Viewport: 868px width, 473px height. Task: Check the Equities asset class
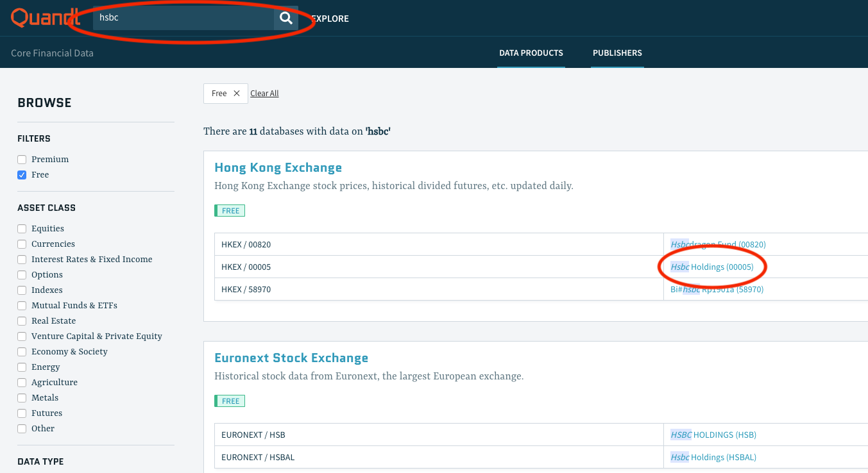pos(21,228)
